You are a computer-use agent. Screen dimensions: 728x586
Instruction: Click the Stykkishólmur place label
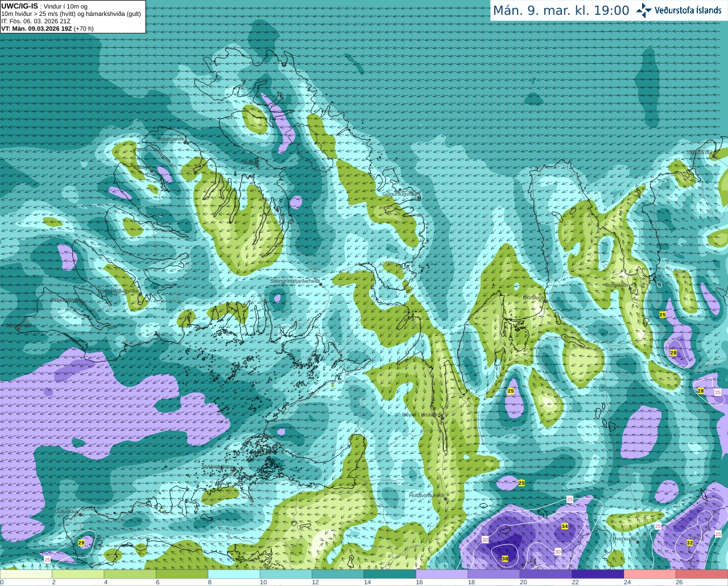pyautogui.click(x=217, y=467)
